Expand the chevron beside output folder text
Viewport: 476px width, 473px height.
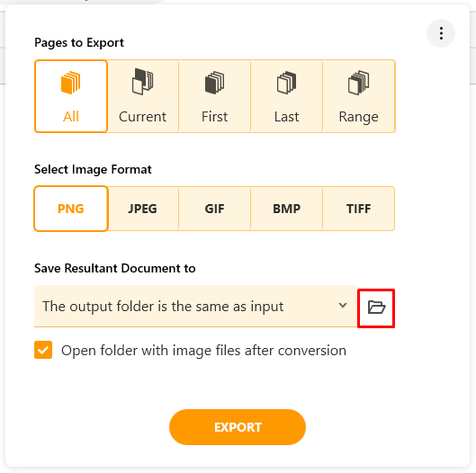pos(343,306)
